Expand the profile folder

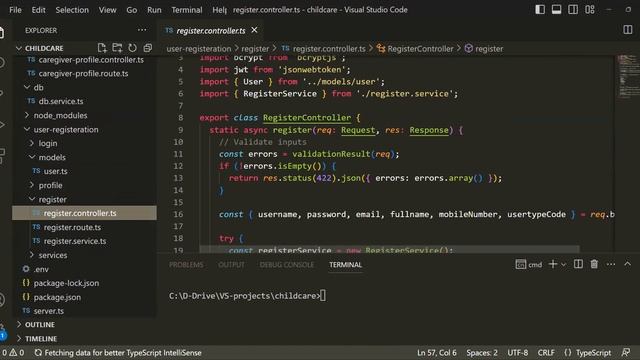(46, 185)
